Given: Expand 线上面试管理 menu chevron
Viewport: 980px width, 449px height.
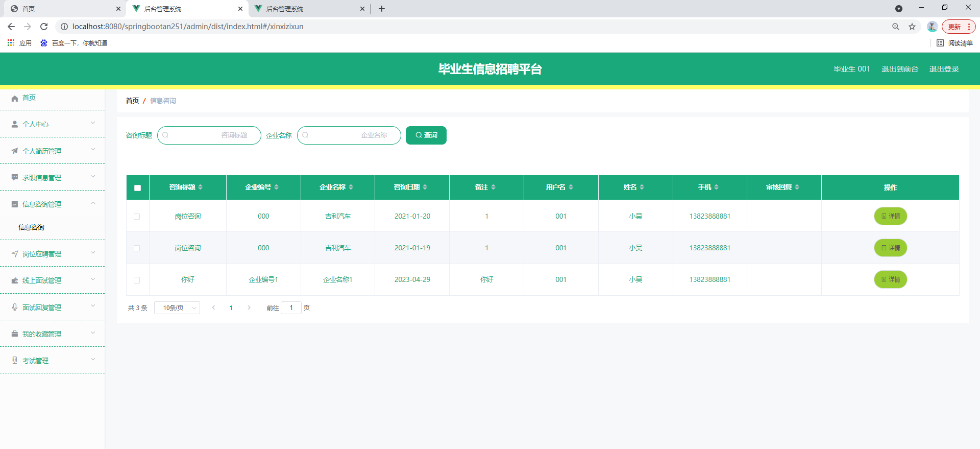Looking at the screenshot, I should (93, 279).
